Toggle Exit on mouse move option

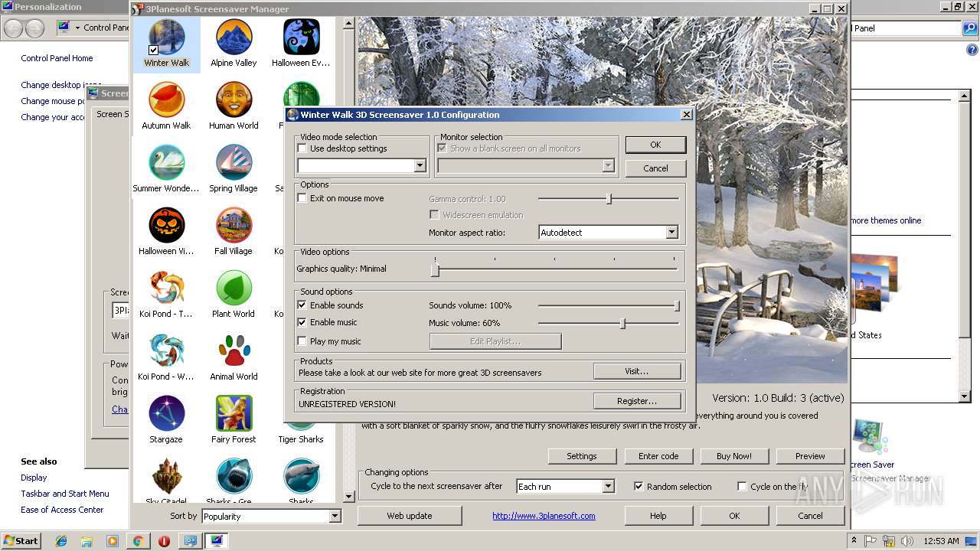pyautogui.click(x=302, y=198)
